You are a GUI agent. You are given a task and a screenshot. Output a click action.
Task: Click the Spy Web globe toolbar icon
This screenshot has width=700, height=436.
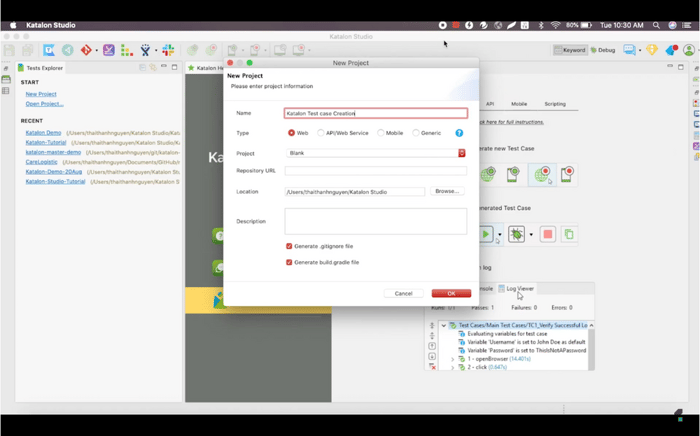192,50
